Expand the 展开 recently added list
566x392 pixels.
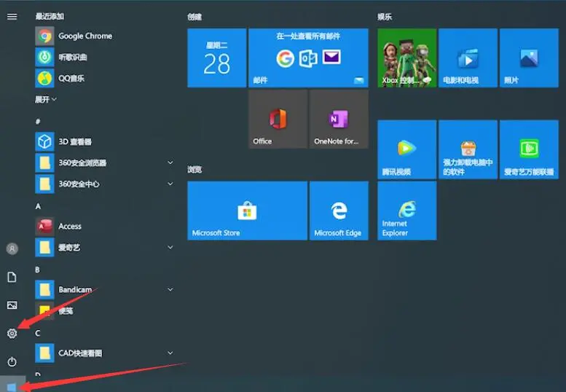coord(46,99)
